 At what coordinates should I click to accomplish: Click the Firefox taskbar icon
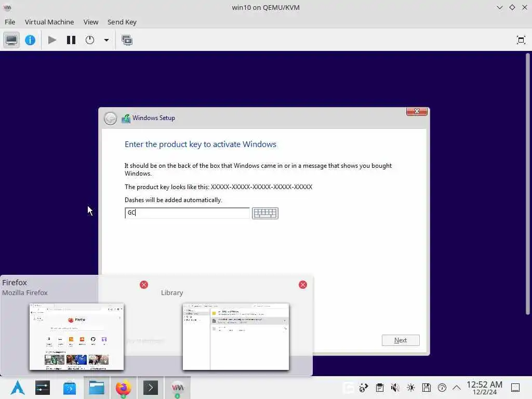pyautogui.click(x=124, y=388)
